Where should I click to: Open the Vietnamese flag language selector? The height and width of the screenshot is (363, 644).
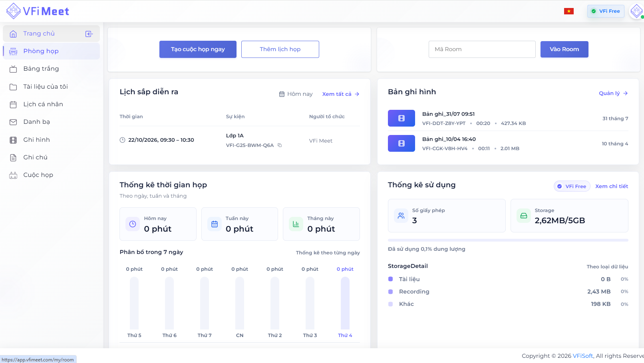(x=569, y=11)
